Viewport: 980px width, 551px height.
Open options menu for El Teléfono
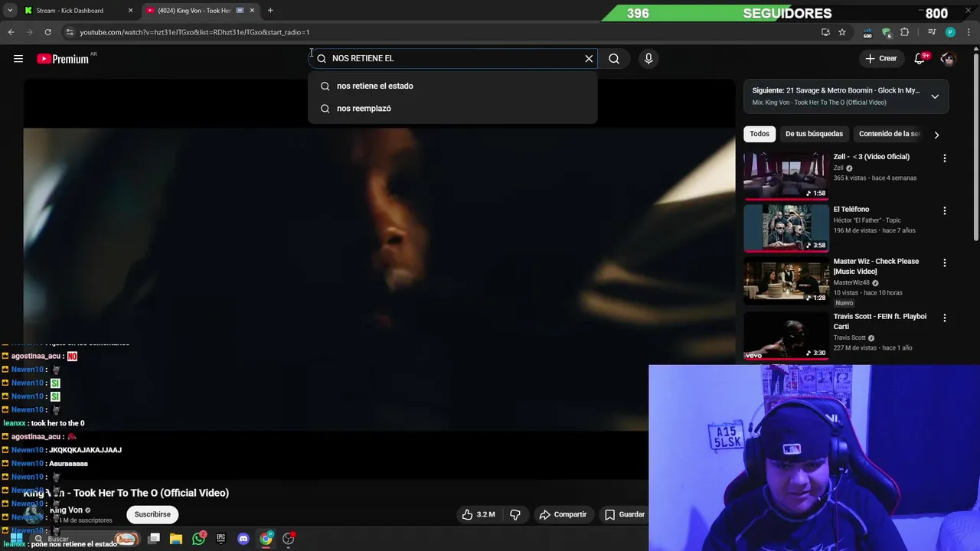(x=944, y=210)
